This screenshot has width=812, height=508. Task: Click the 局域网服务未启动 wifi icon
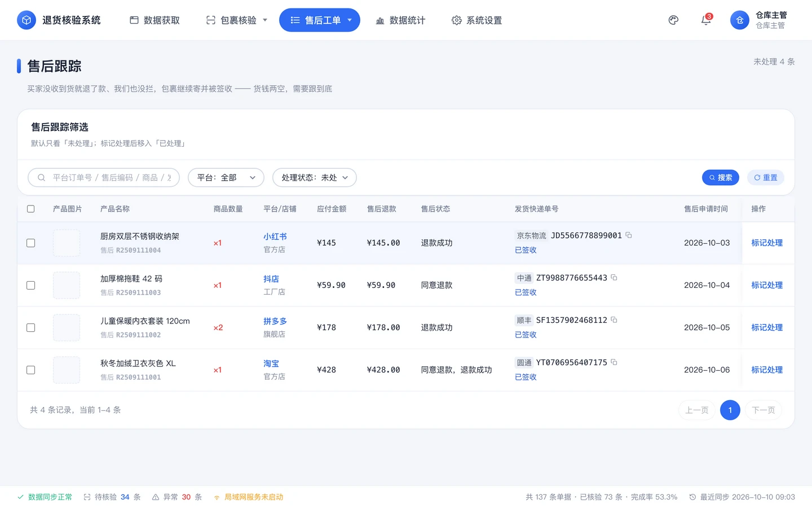point(217,497)
